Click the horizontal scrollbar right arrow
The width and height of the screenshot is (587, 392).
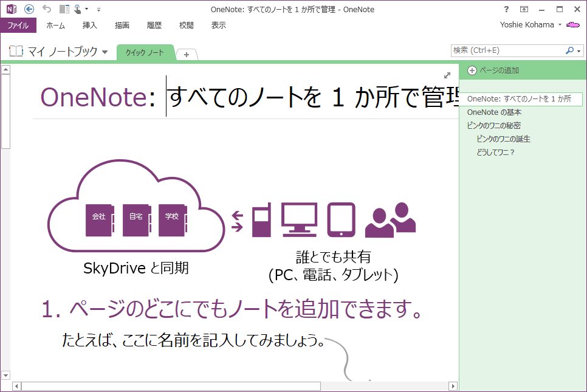(x=453, y=386)
